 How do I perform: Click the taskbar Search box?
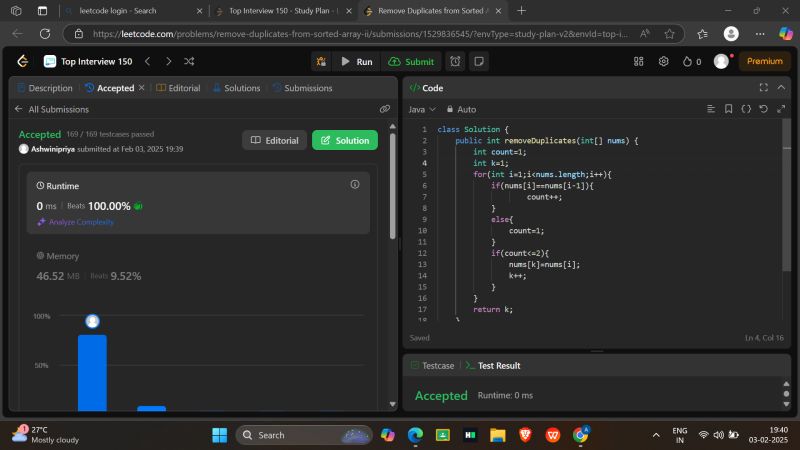304,435
